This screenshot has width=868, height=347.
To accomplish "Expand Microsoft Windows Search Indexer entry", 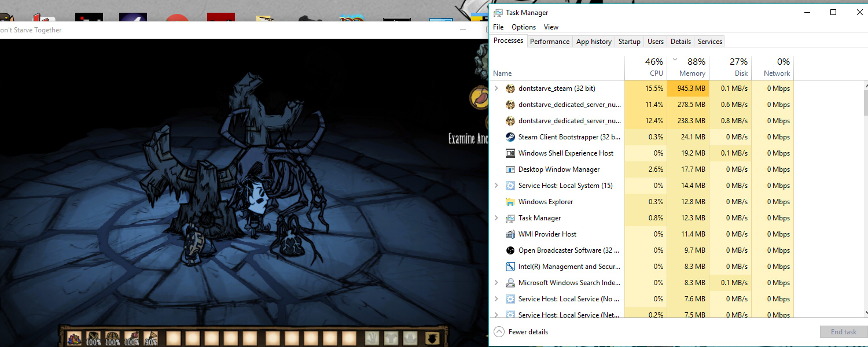I will point(496,283).
